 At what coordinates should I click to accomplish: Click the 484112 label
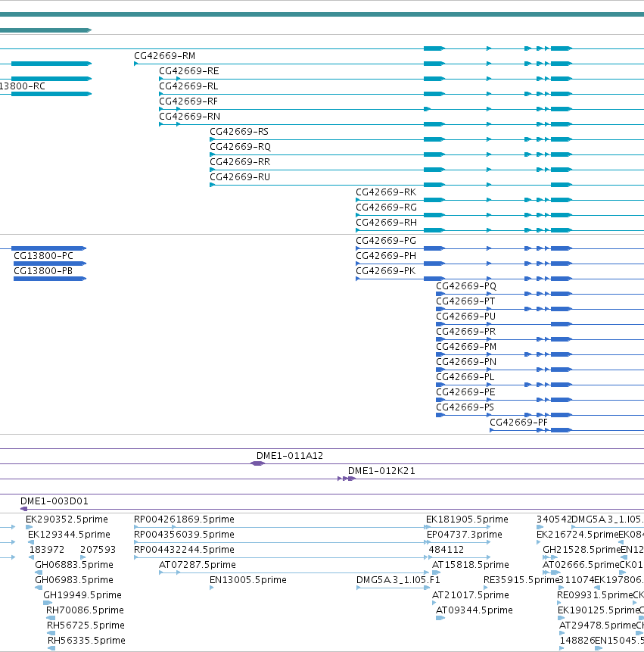pyautogui.click(x=446, y=550)
